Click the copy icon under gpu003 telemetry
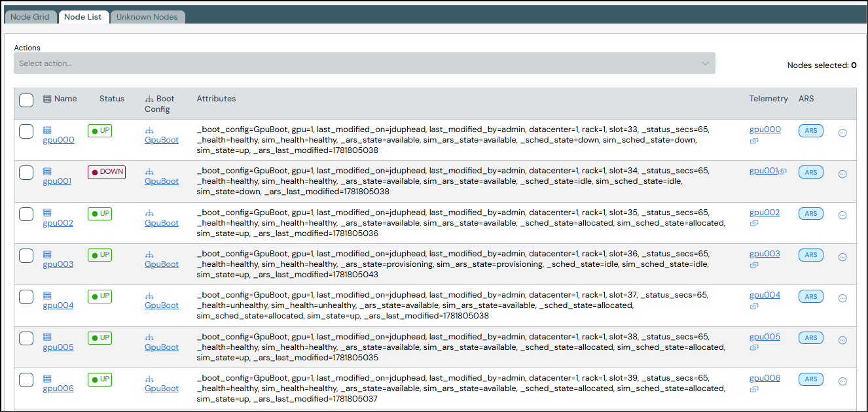Viewport: 868px width, 412px height. point(753,265)
